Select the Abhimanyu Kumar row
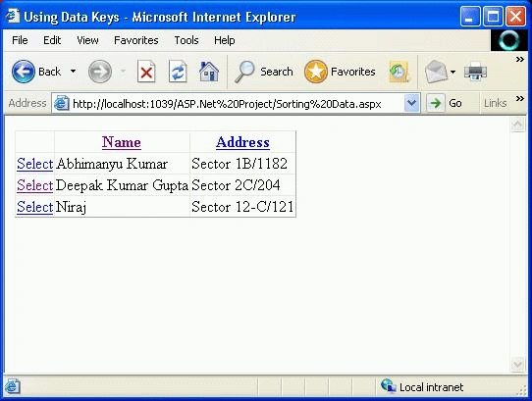 pyautogui.click(x=35, y=164)
